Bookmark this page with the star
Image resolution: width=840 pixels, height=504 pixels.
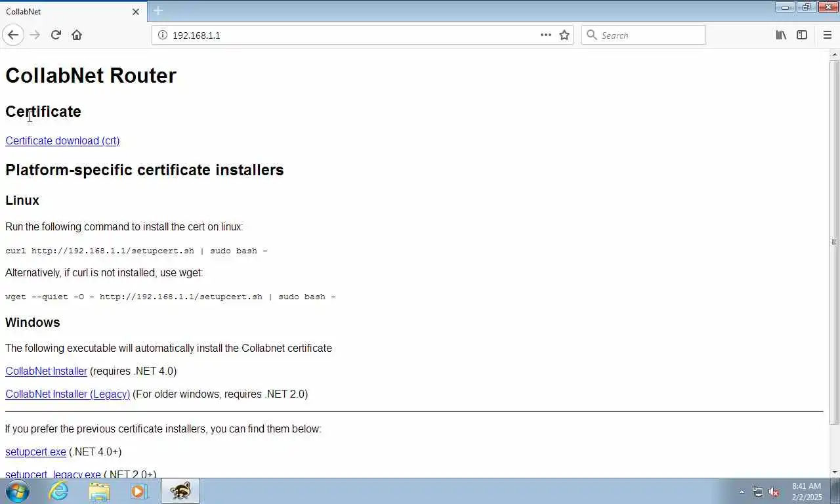point(564,35)
